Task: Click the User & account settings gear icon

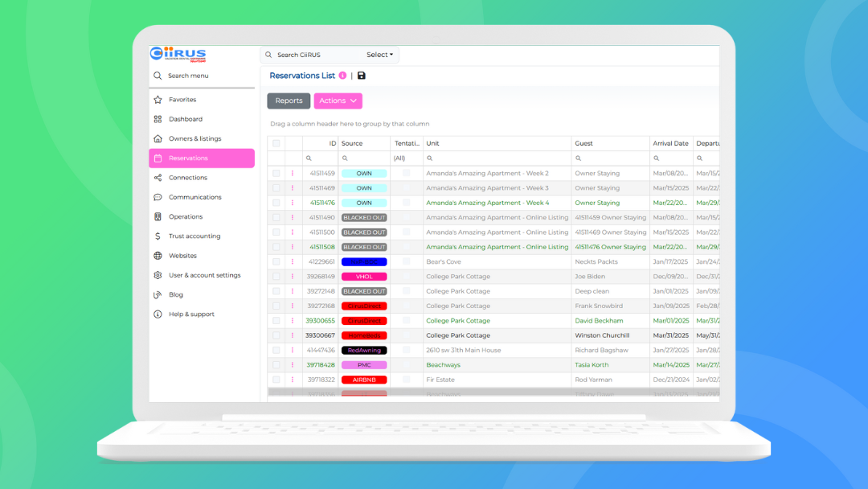Action: [x=158, y=275]
